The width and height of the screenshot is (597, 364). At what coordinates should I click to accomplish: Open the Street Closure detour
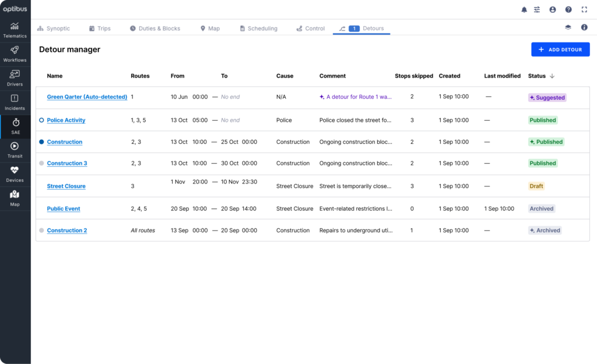[x=66, y=186]
